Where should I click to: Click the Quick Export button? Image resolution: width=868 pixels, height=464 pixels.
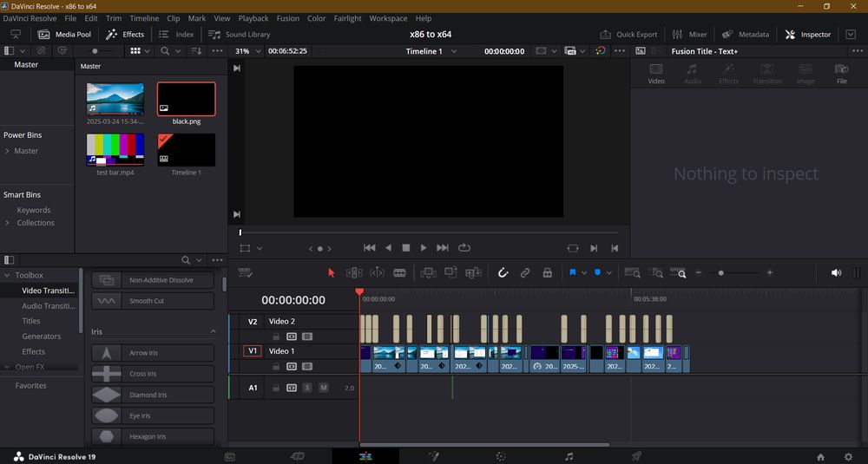coord(628,35)
